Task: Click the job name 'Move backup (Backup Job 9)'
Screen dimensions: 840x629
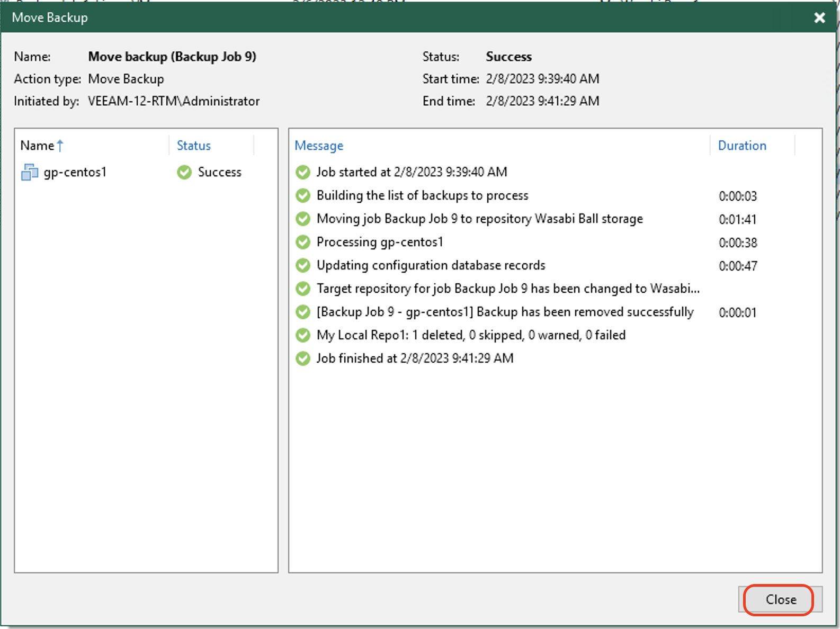Action: point(172,57)
